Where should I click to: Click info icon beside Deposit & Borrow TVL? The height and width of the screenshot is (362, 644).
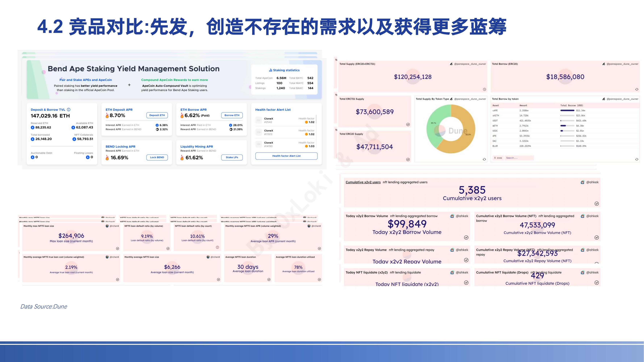[69, 110]
